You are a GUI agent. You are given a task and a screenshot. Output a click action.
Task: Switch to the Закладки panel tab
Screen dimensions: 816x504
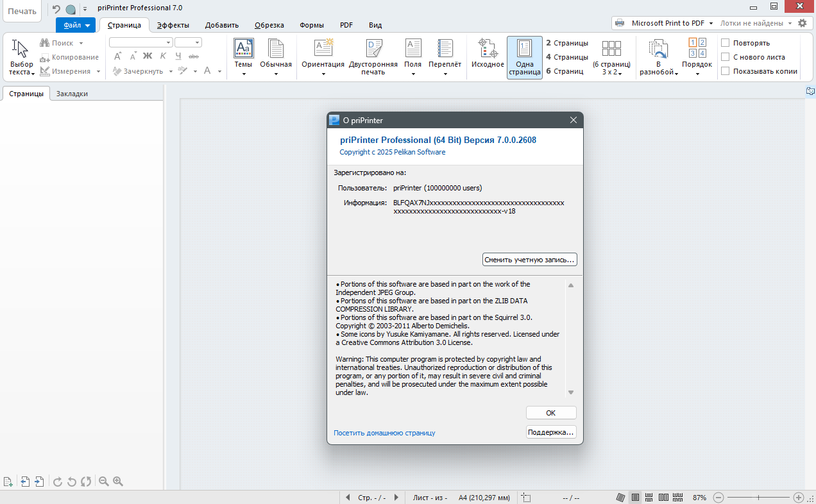pos(72,93)
